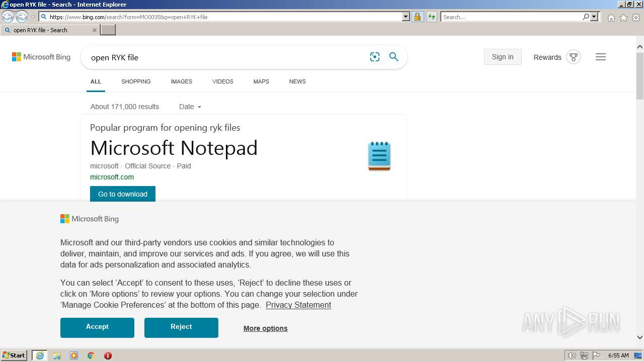
Task: Open the IE Tools gear icon
Action: click(x=636, y=18)
